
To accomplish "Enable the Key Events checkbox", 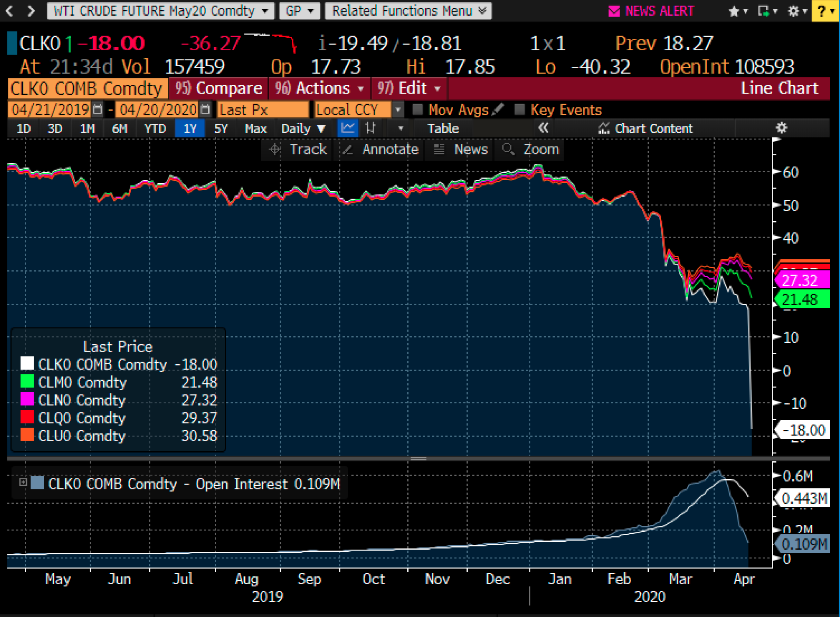I will point(520,109).
